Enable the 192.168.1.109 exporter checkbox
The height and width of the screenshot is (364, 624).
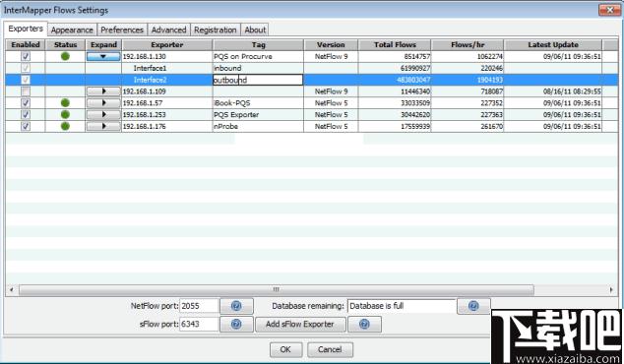click(26, 91)
